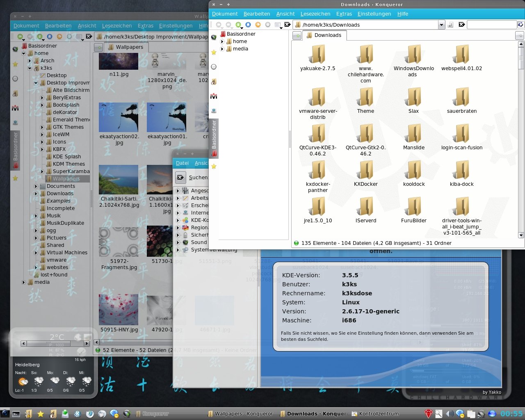Click the new tab button beside Downloads tab
The height and width of the screenshot is (420, 525).
tap(297, 36)
